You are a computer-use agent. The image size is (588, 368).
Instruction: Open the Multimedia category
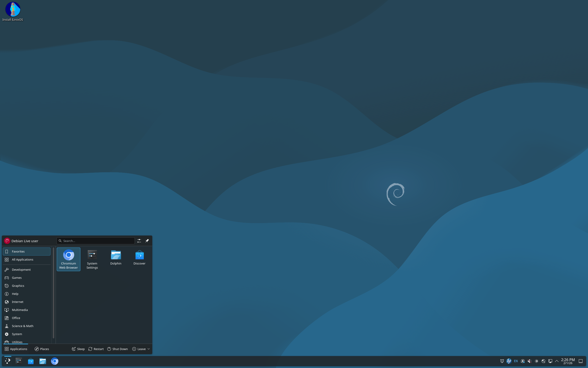pyautogui.click(x=26, y=310)
